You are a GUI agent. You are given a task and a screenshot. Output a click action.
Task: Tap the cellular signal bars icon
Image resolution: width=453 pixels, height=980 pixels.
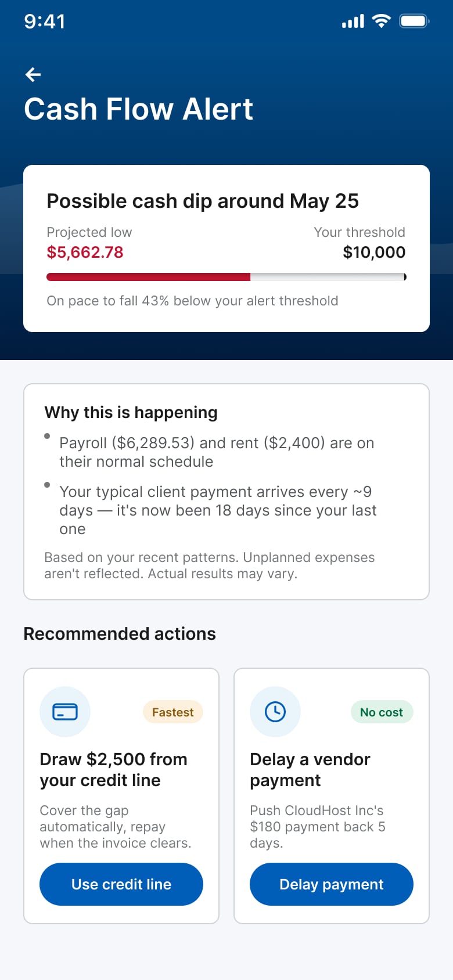tap(353, 21)
